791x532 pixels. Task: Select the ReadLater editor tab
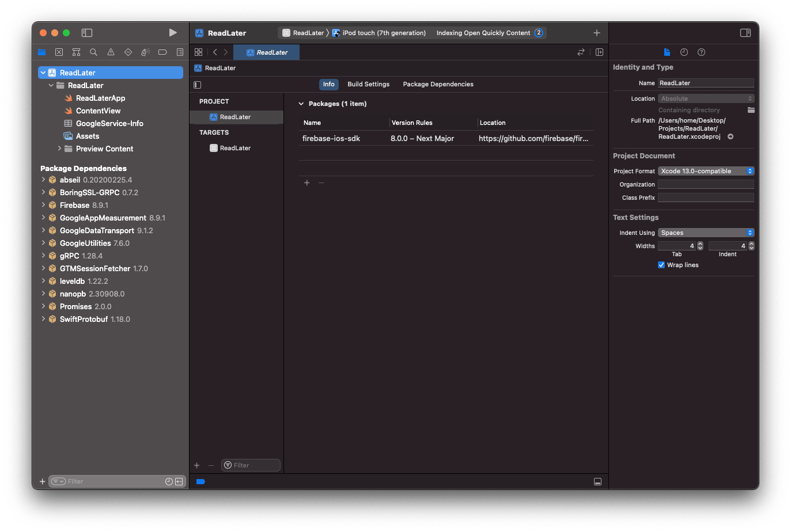coord(267,52)
